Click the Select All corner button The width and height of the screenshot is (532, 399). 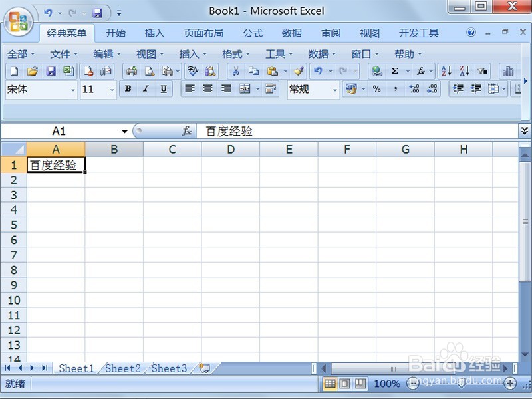pos(13,149)
